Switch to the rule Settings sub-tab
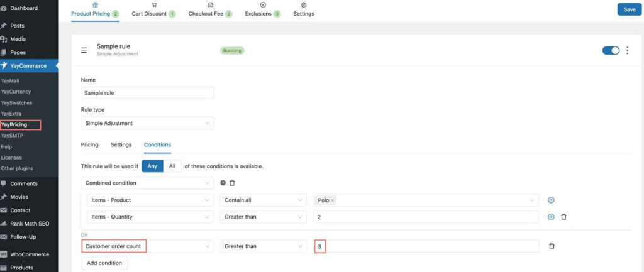 [x=121, y=145]
